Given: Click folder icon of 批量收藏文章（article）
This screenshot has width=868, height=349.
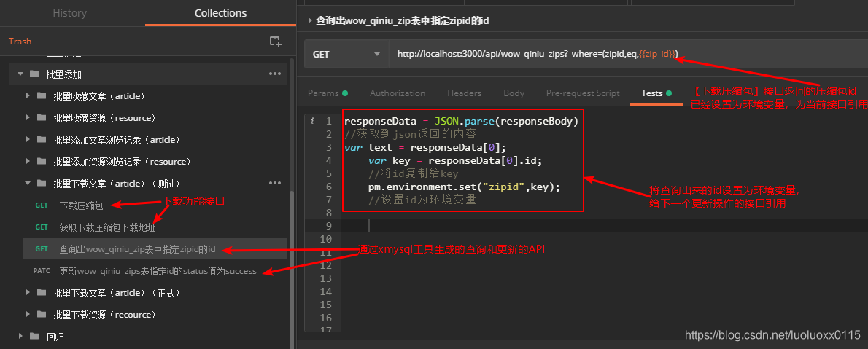Looking at the screenshot, I should [42, 95].
